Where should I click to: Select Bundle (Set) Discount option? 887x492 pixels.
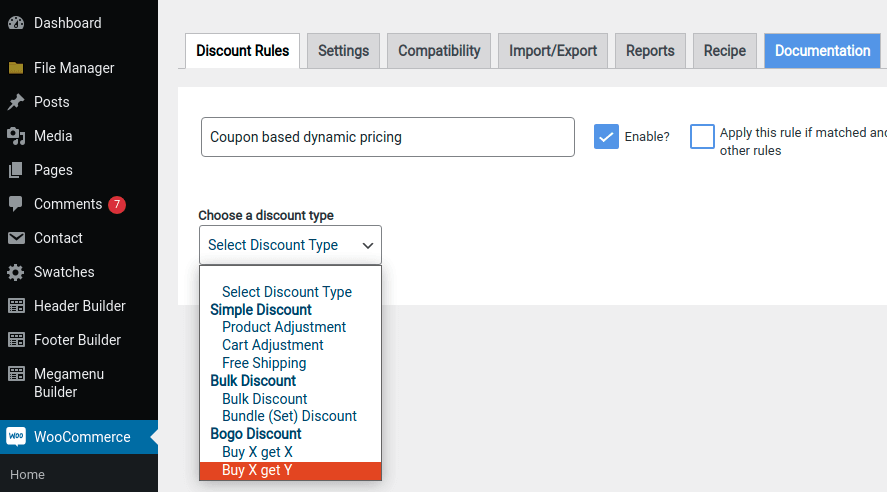click(x=289, y=416)
